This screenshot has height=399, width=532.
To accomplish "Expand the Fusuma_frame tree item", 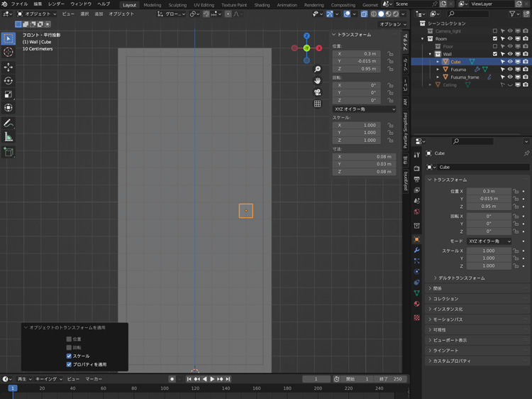I will 438,77.
